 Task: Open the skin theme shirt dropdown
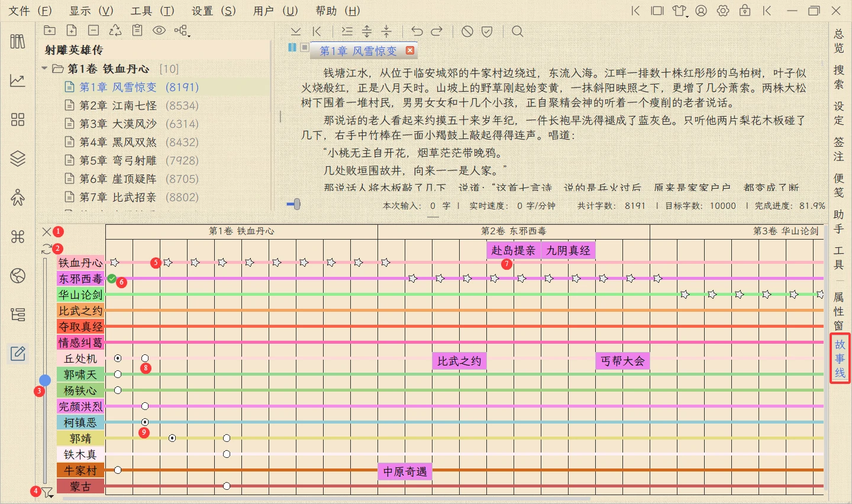pyautogui.click(x=680, y=11)
